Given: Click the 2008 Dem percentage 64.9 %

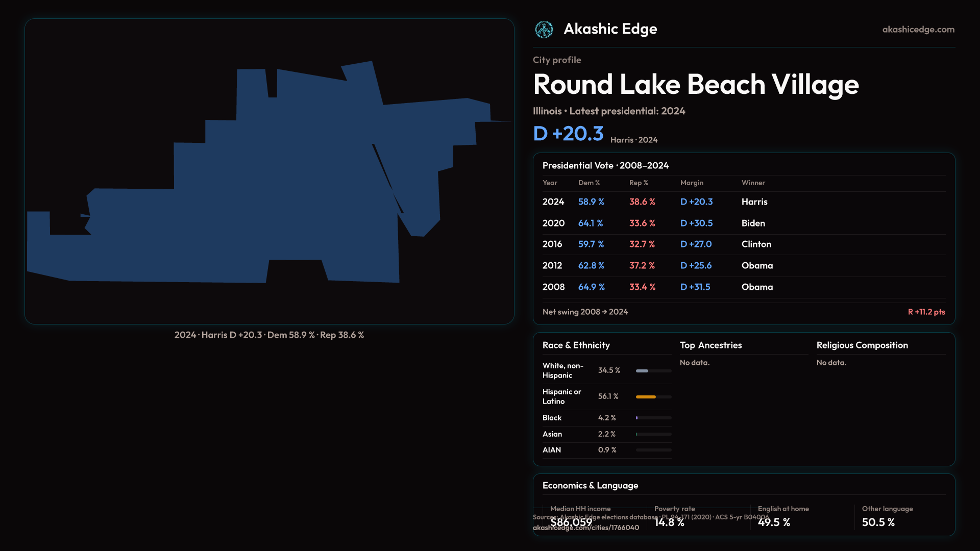Looking at the screenshot, I should point(591,287).
